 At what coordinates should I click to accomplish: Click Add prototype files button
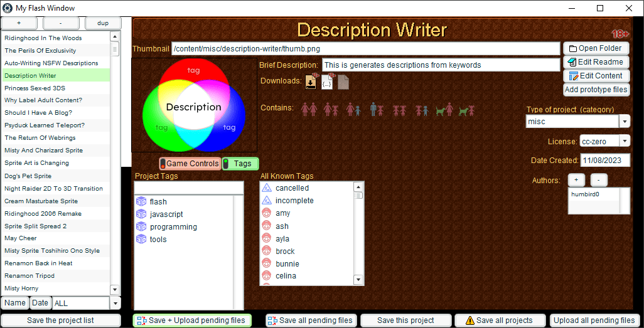[x=596, y=90]
